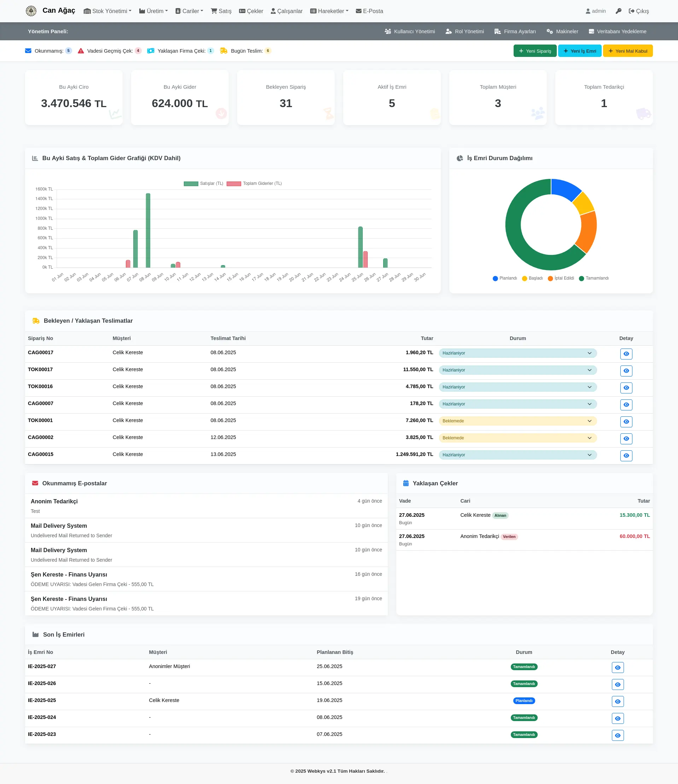Open status dropdown for order TOK00001
This screenshot has height=784, width=678.
pos(517,421)
